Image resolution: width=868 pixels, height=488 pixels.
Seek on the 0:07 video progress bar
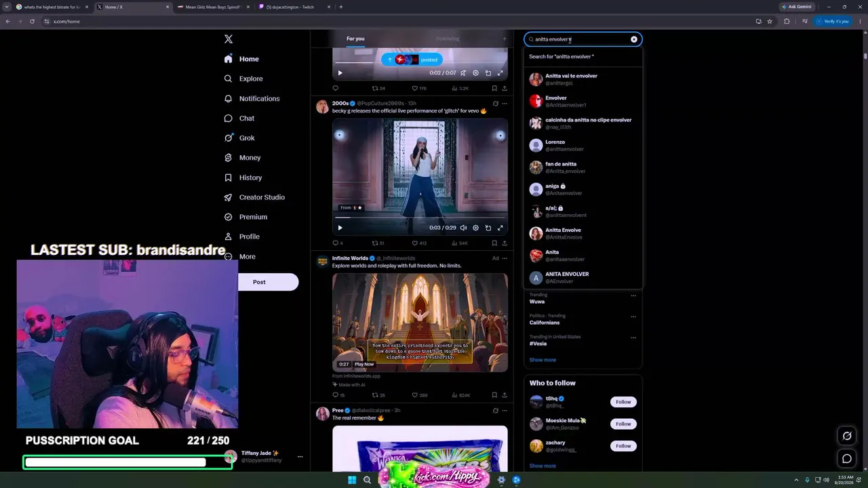(420, 63)
